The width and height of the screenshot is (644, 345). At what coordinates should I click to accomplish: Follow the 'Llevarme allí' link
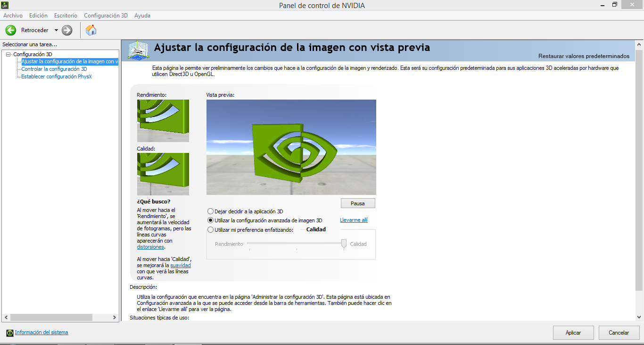click(x=354, y=220)
